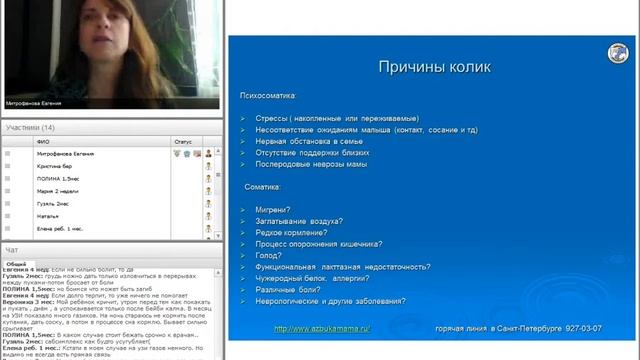
Task: Click the user icon in Мария 2 недели row
Action: tap(209, 191)
